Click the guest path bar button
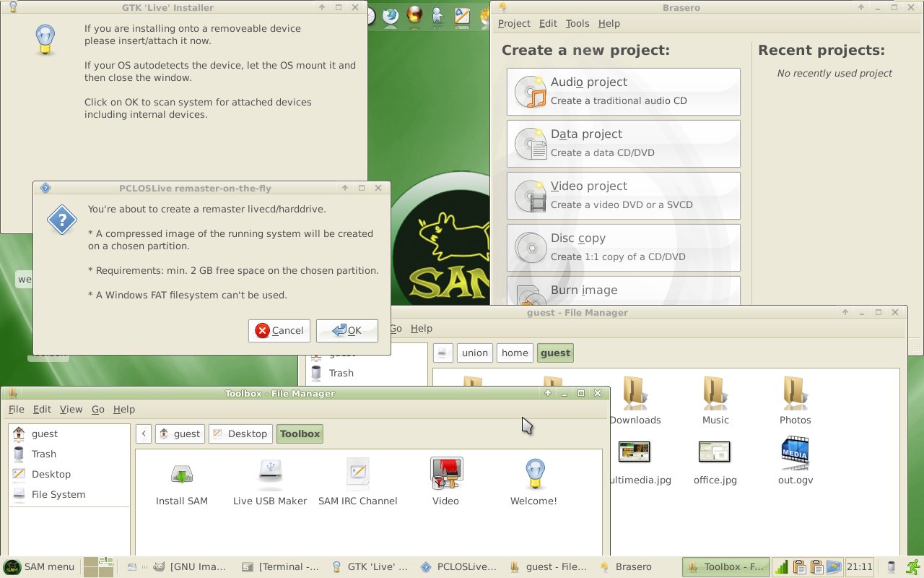The width and height of the screenshot is (924, 578). (x=555, y=353)
